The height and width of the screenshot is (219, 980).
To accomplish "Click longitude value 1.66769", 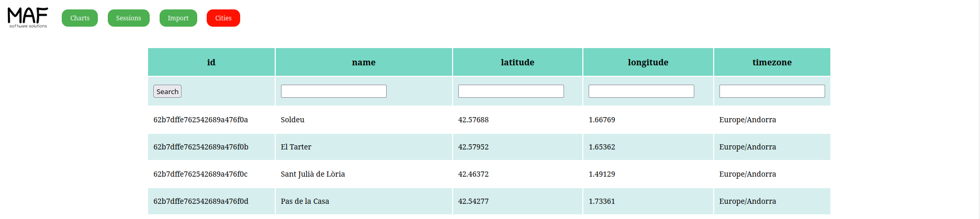I will tap(602, 120).
